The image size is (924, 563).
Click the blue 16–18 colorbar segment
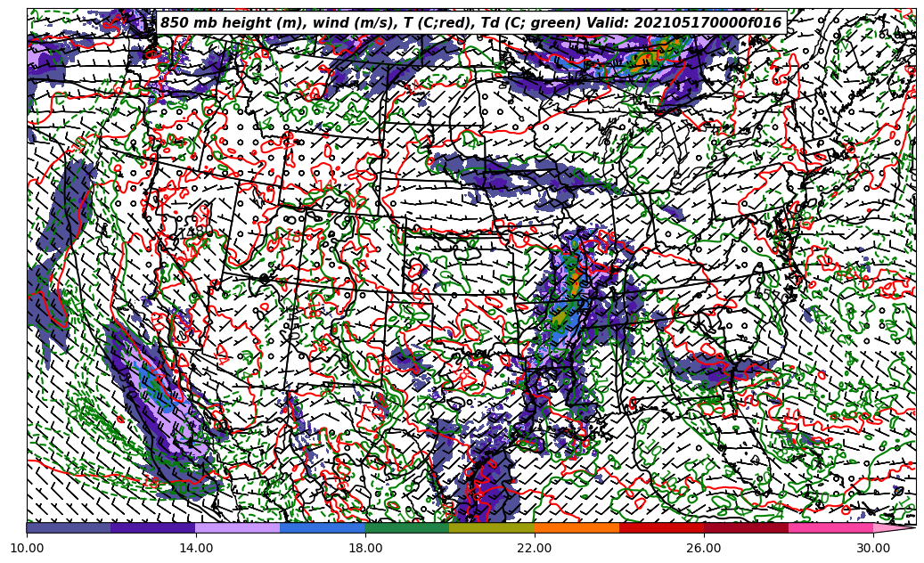323,527
